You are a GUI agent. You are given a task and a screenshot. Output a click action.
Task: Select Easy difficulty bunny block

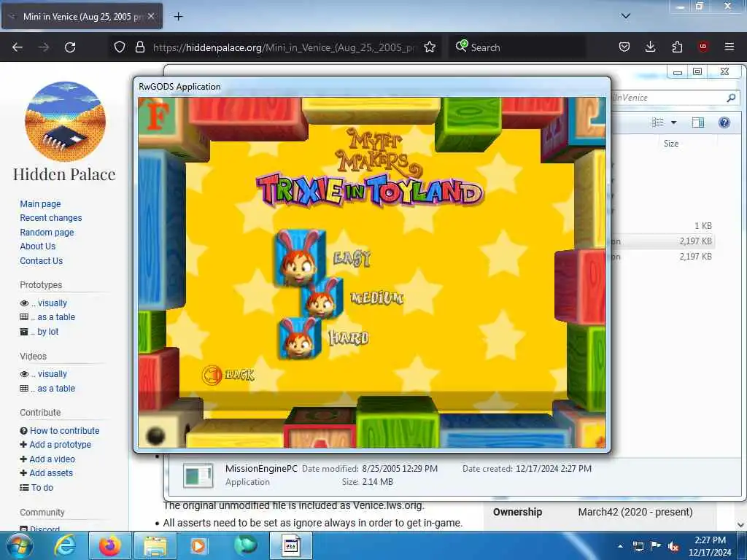tap(300, 257)
